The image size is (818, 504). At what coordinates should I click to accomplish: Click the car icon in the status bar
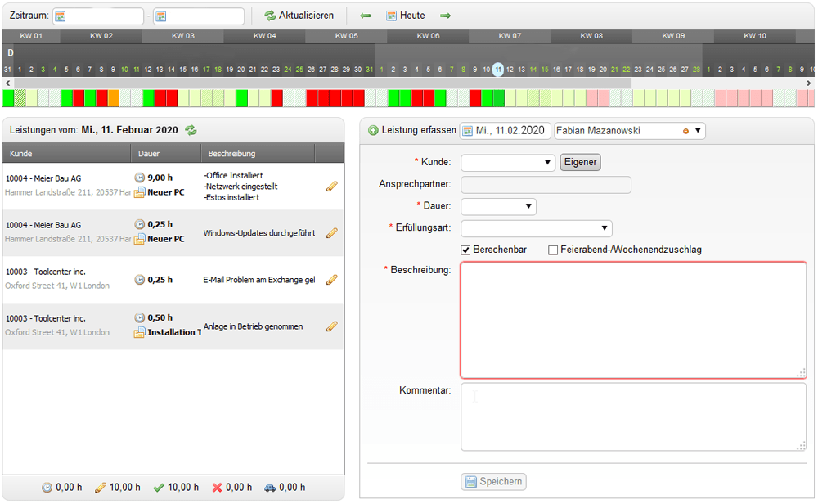[x=271, y=487]
